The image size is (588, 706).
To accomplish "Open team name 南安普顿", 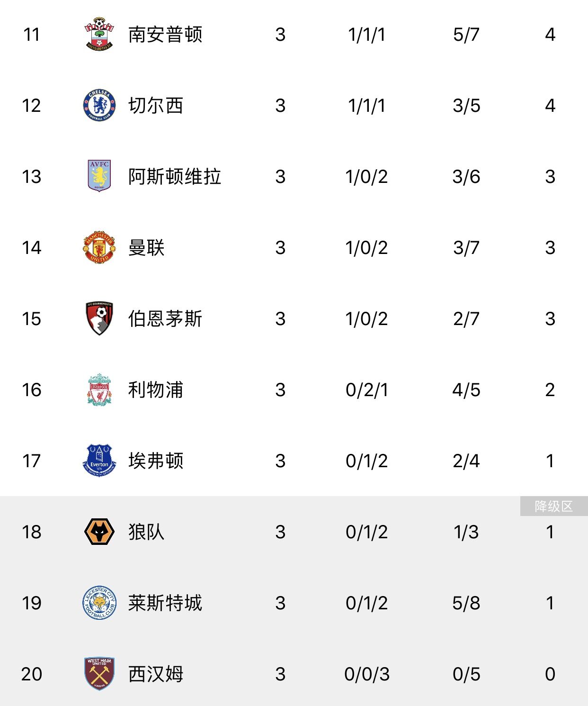I will tap(165, 35).
